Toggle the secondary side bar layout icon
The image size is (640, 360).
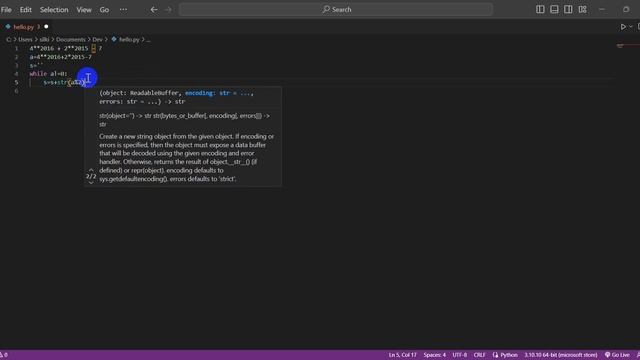tap(568, 9)
